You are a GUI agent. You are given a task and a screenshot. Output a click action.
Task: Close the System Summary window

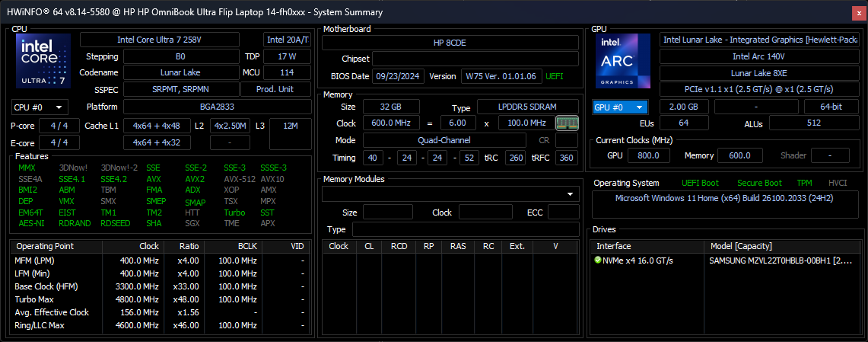(858, 12)
